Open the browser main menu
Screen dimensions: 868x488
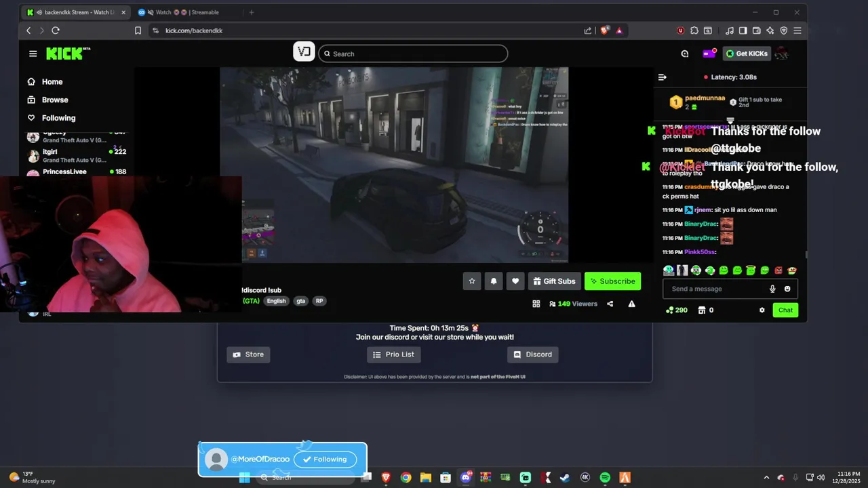point(797,30)
